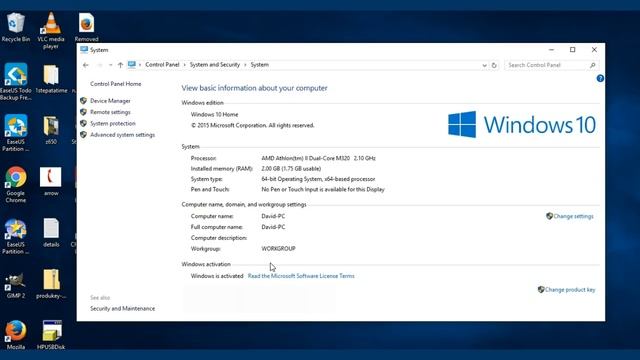Select the System breadcrumb item

tap(260, 64)
